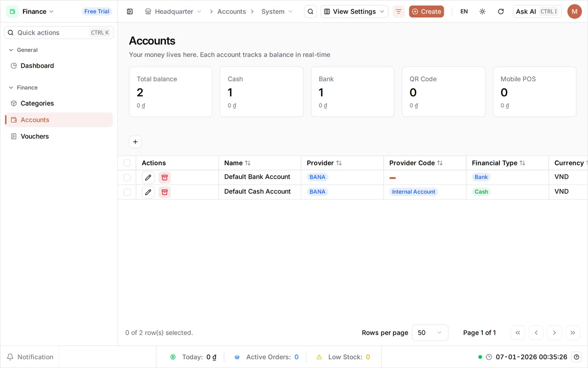
Task: Open the Mobile POS summary card
Action: click(535, 92)
